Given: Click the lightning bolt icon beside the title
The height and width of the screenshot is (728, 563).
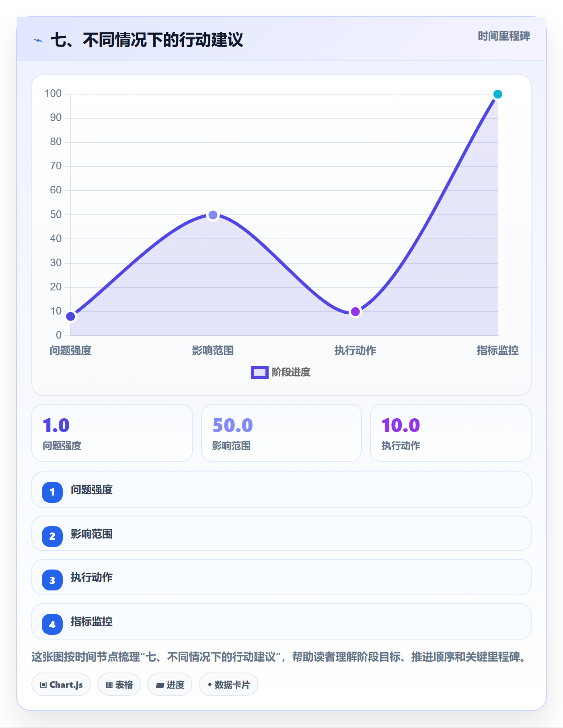Looking at the screenshot, I should point(38,40).
